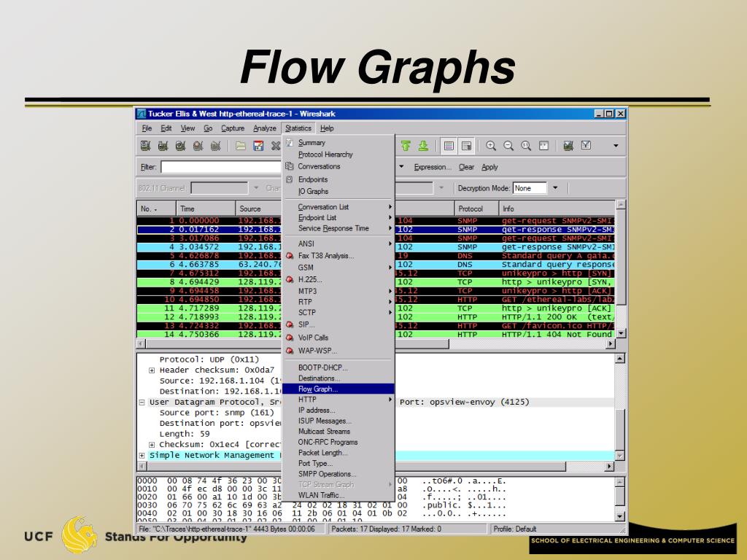
Task: Open the Analyze menu
Action: point(265,128)
